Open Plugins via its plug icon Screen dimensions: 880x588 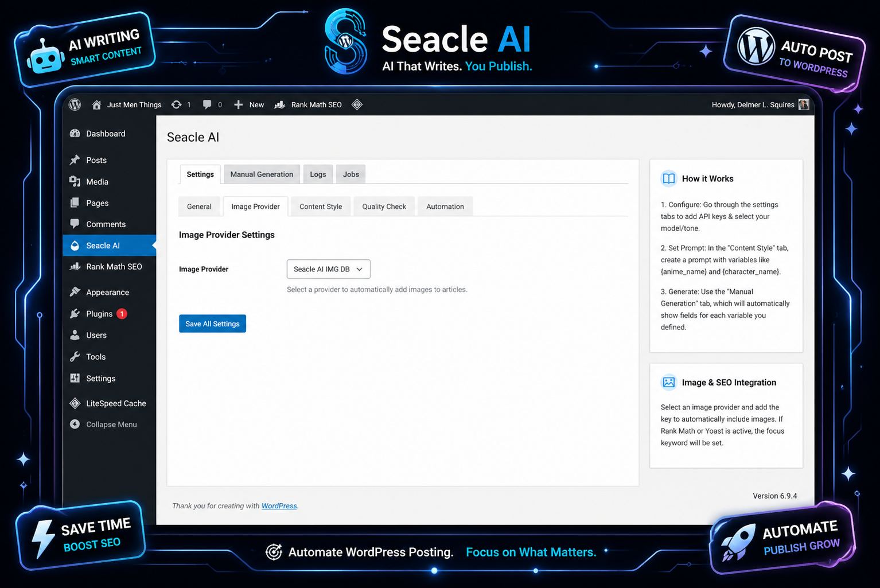tap(75, 313)
